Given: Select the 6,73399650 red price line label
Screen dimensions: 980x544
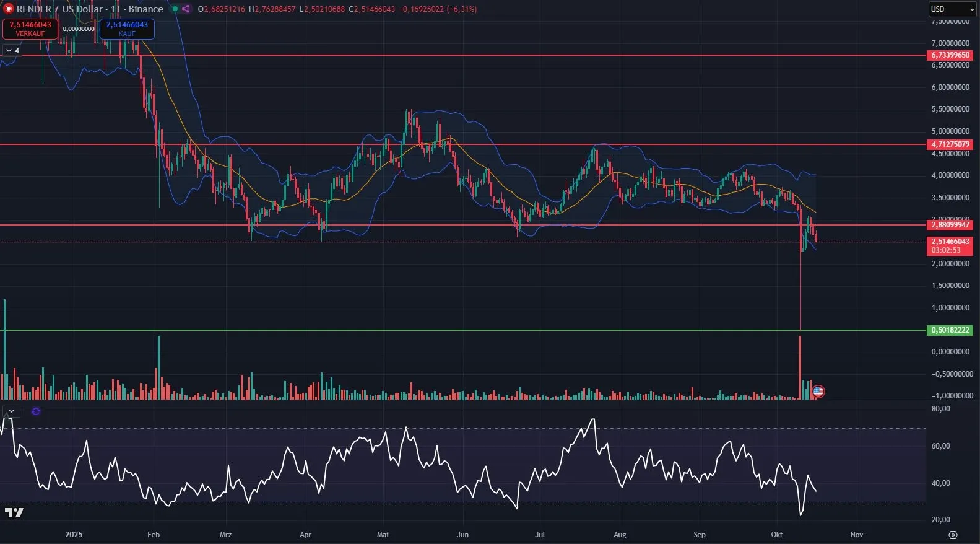Looking at the screenshot, I should 950,55.
